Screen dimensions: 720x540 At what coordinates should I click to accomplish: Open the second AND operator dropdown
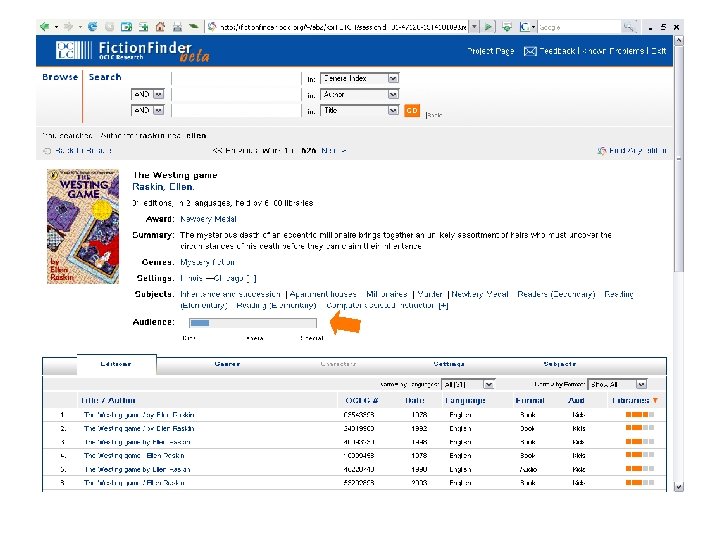click(158, 110)
